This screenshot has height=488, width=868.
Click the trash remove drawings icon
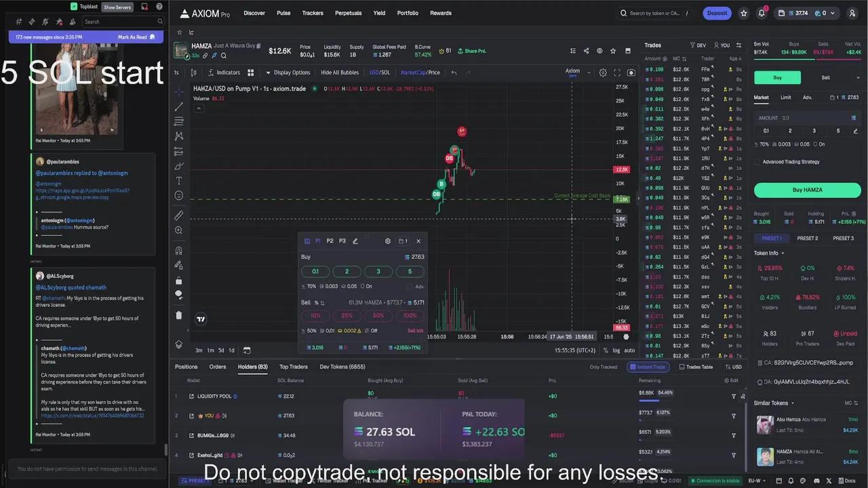pos(179,315)
